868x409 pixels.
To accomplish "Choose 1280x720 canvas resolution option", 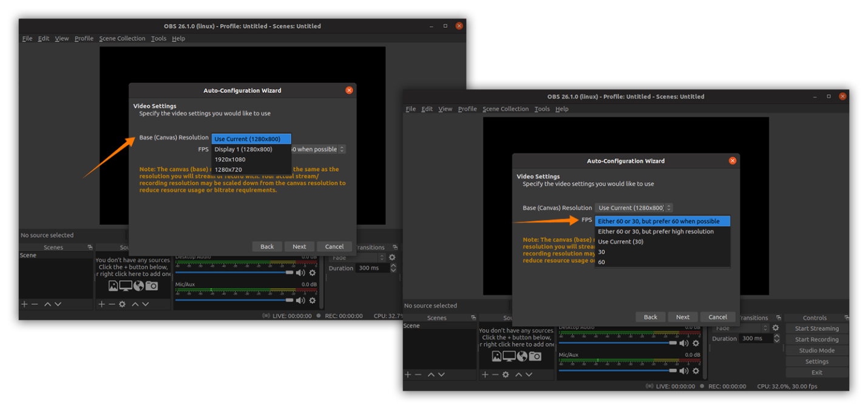I will point(251,170).
